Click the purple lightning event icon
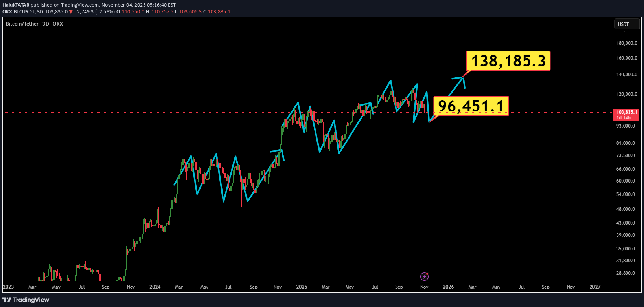Viewport: 644px width, 307px height. 424,277
